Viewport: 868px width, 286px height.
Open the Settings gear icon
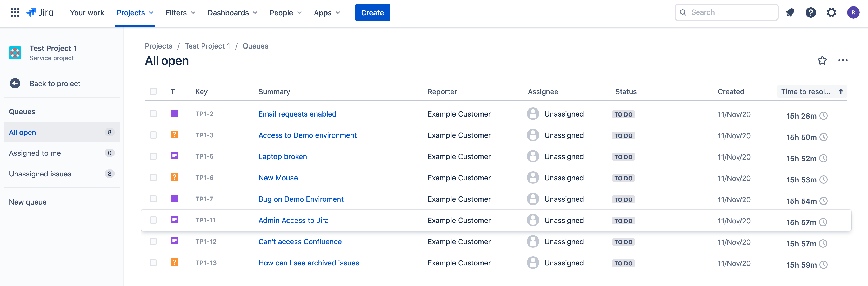(831, 12)
